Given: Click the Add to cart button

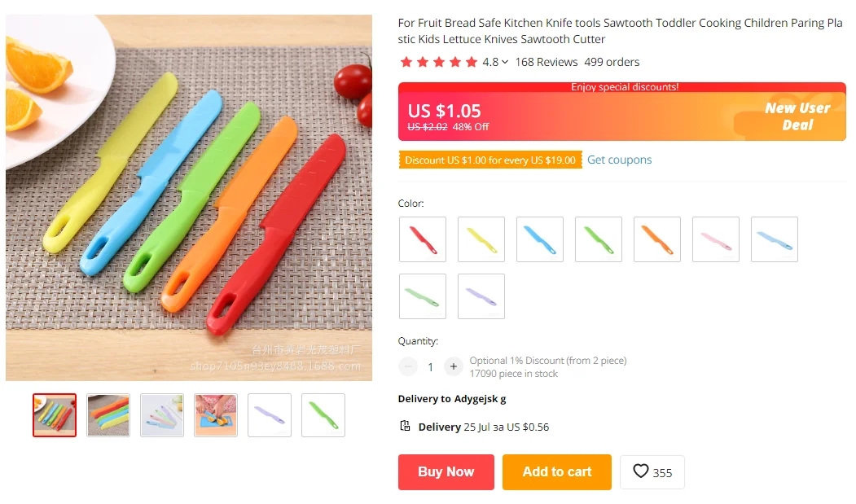Looking at the screenshot, I should point(557,472).
